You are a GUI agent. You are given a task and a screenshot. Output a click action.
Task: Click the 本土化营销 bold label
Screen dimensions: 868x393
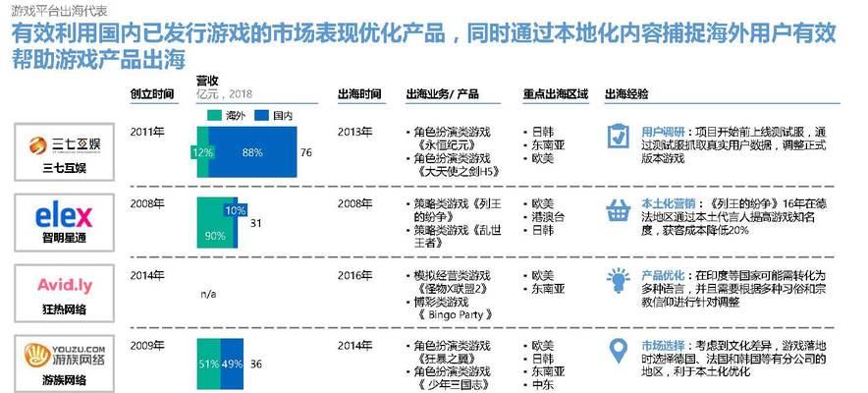[x=669, y=204]
